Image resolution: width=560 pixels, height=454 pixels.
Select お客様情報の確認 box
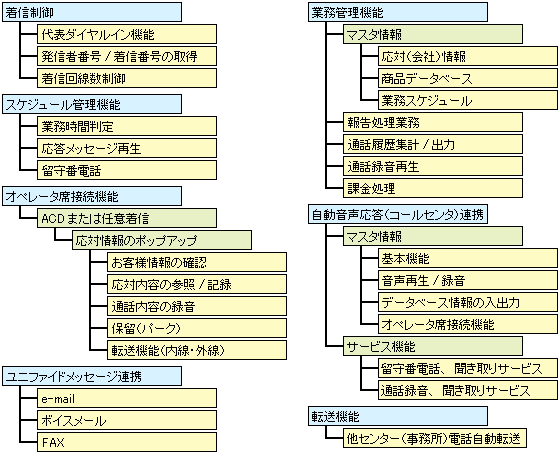click(x=197, y=262)
